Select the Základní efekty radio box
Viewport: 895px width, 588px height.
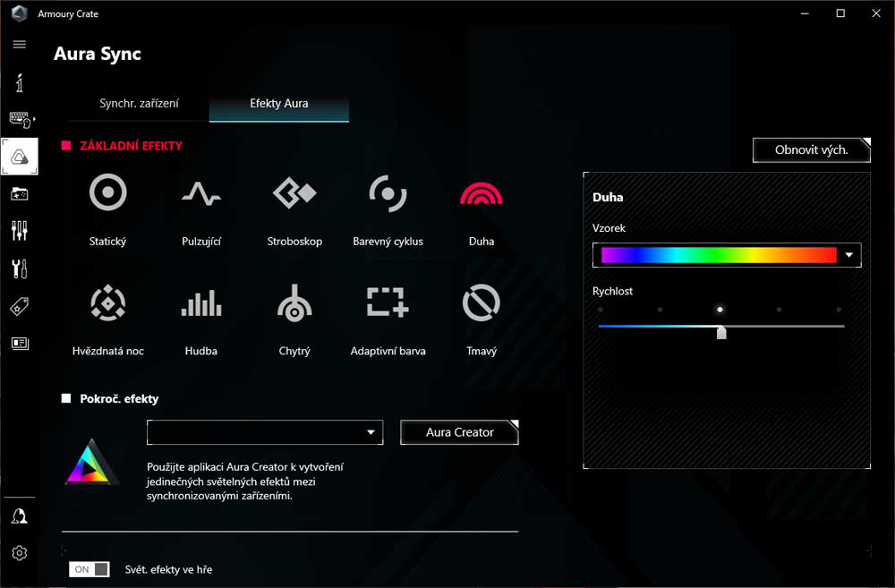tap(66, 146)
